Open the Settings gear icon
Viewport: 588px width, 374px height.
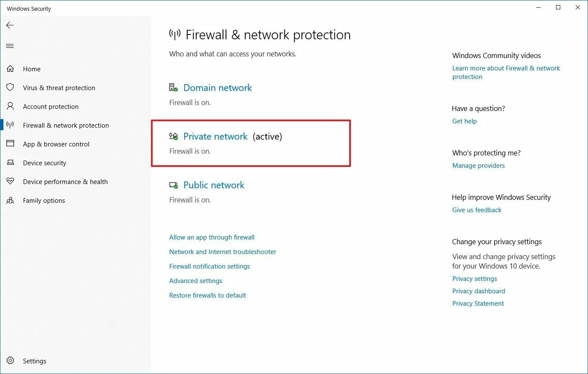[x=10, y=361]
